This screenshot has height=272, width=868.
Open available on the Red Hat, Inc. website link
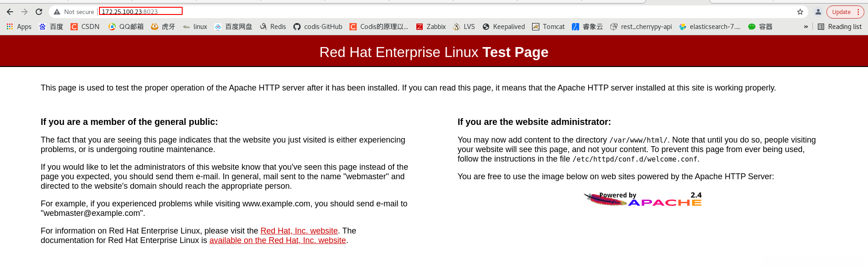(278, 240)
